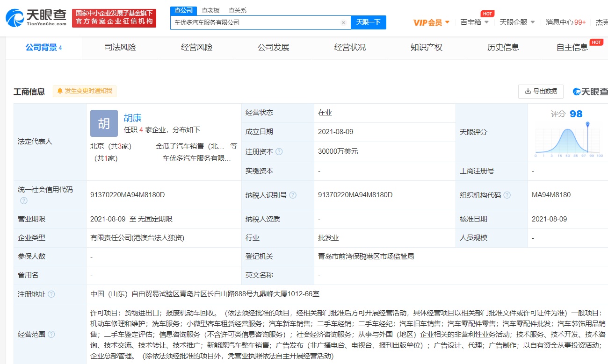
Task: Switch to the 查公司 search tab
Action: (x=183, y=10)
